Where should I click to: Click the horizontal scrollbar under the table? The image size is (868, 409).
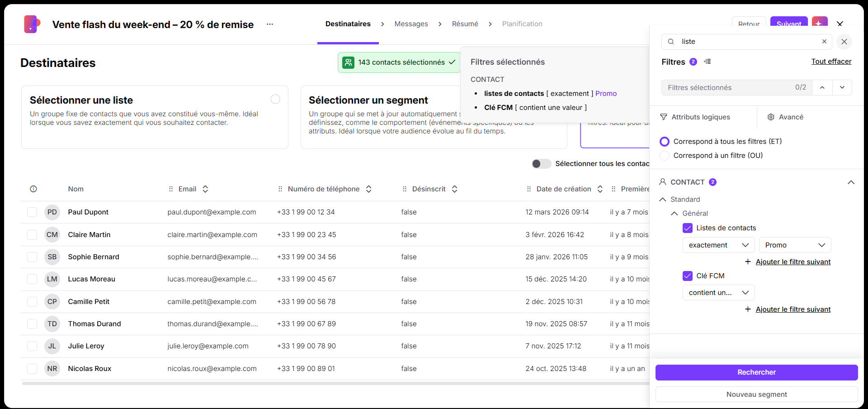pos(335,384)
